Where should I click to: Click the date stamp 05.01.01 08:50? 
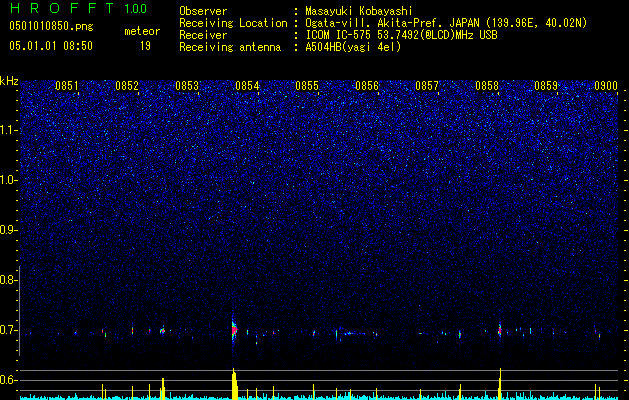click(51, 46)
